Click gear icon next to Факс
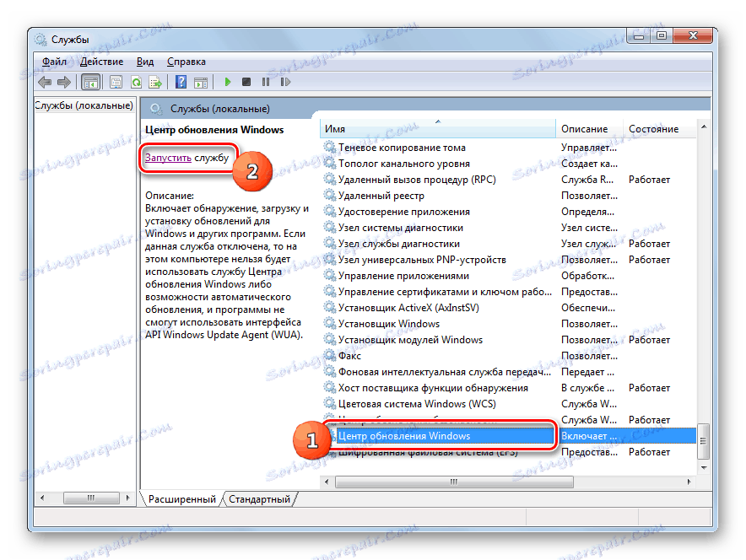Image resolution: width=746 pixels, height=560 pixels. 330,355
